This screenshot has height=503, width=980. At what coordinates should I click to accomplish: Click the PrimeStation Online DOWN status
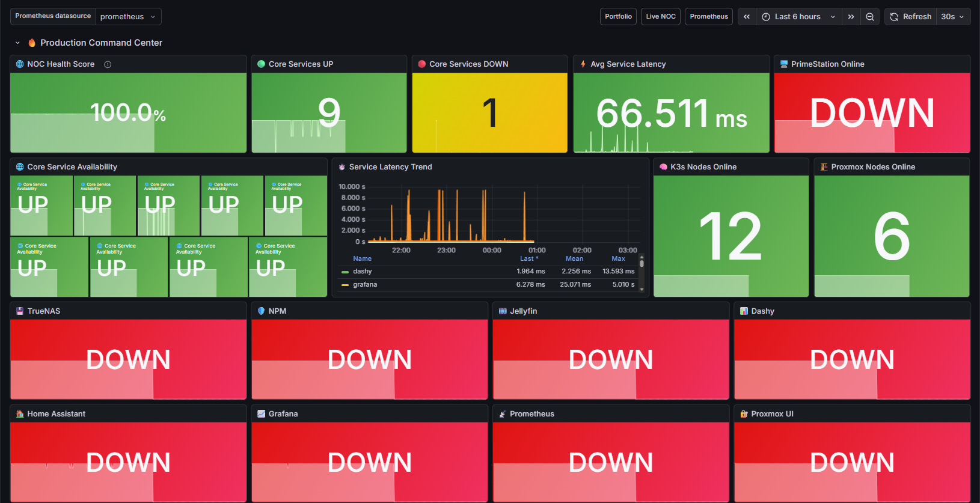(872, 113)
